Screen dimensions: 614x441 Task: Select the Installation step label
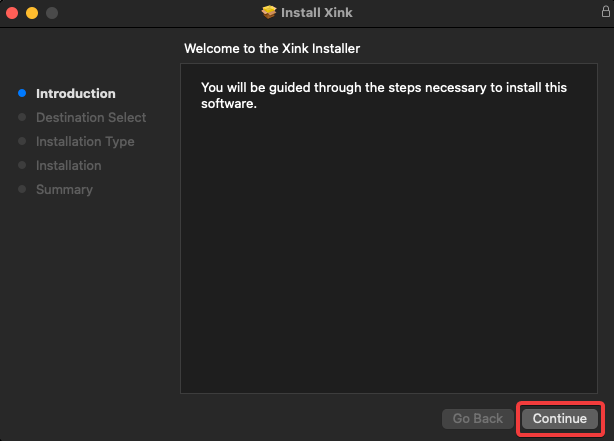tap(68, 166)
